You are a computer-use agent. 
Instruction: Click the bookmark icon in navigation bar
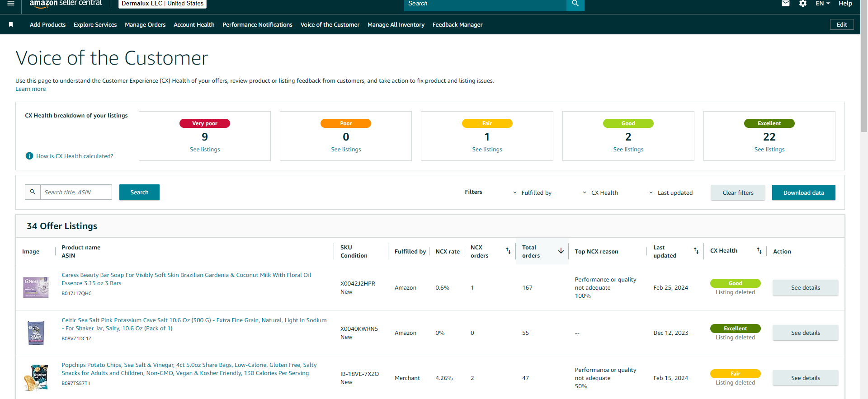pos(11,25)
